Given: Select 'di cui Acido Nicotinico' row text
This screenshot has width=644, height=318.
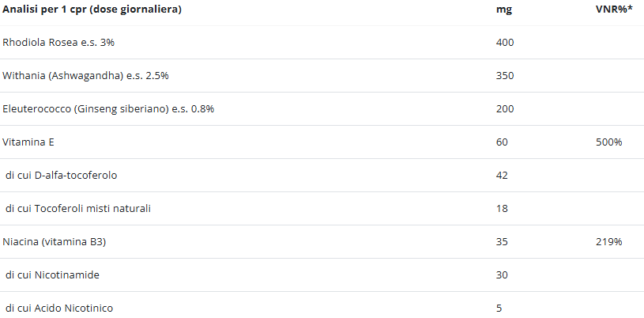Looking at the screenshot, I should coord(58,309).
